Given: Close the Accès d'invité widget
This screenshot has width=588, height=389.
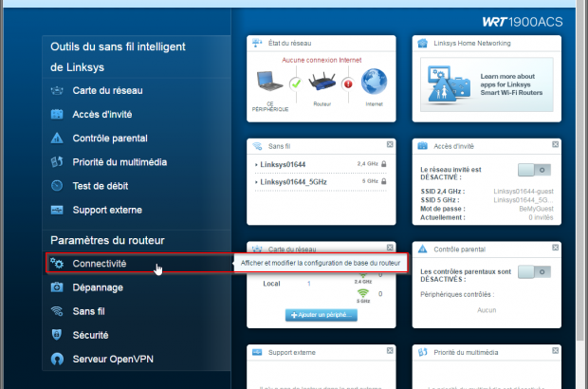Looking at the screenshot, I should (555, 145).
